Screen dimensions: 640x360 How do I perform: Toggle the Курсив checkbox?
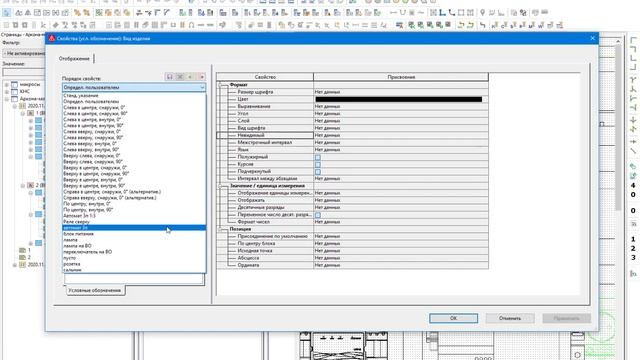tap(318, 164)
